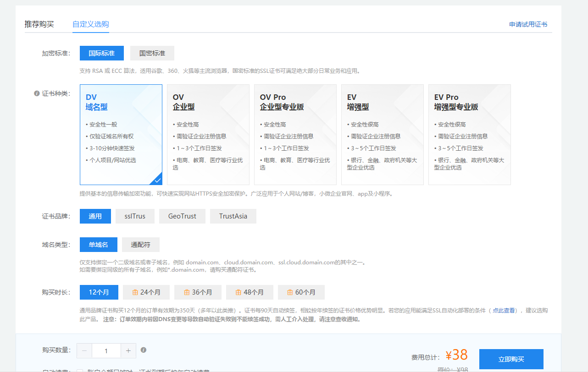Switch encryption standard to 国密标准
The width and height of the screenshot is (588, 372).
coord(152,53)
